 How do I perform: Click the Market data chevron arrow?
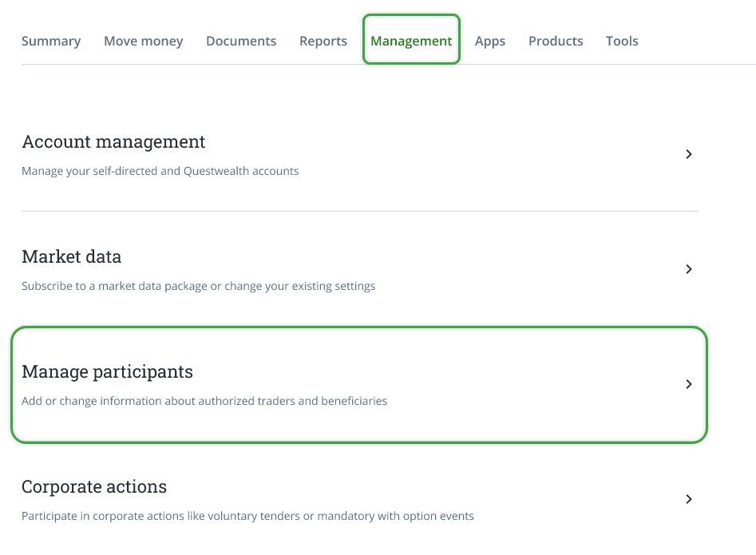click(x=688, y=269)
